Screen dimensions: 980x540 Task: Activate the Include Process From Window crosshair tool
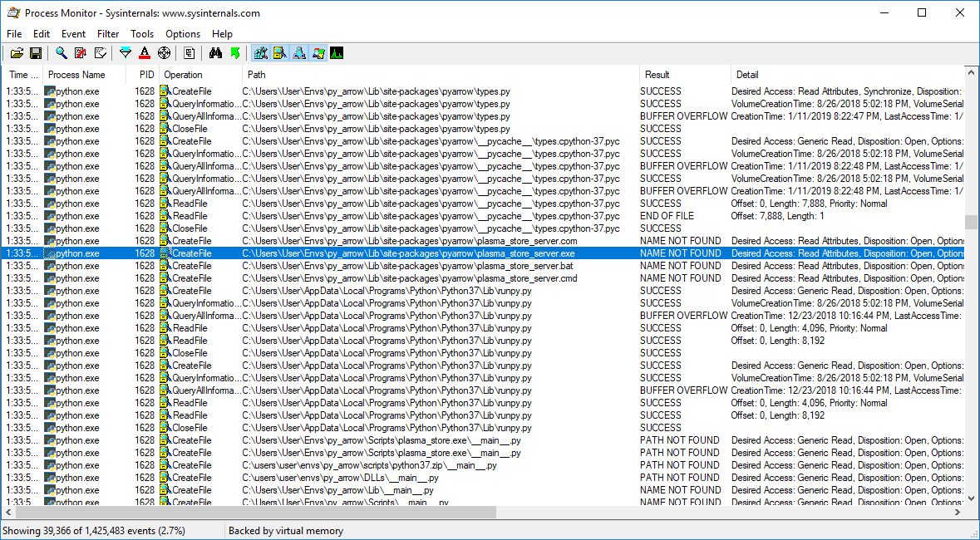click(164, 52)
